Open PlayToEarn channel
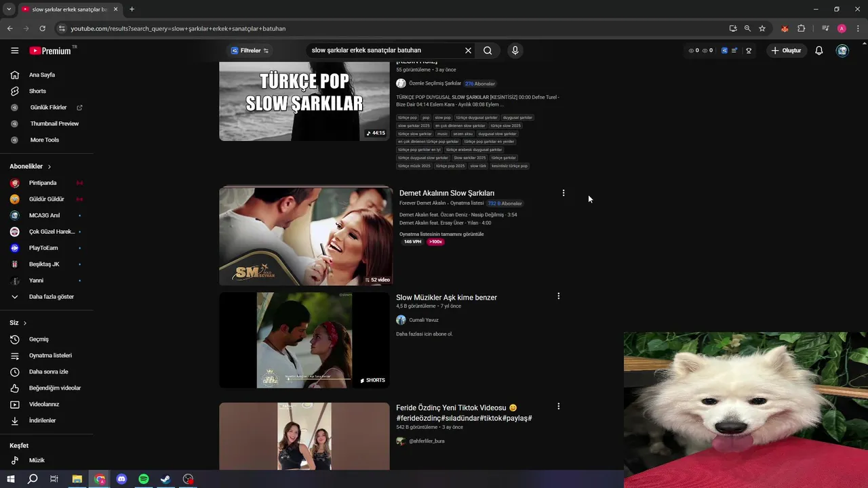 pyautogui.click(x=43, y=248)
